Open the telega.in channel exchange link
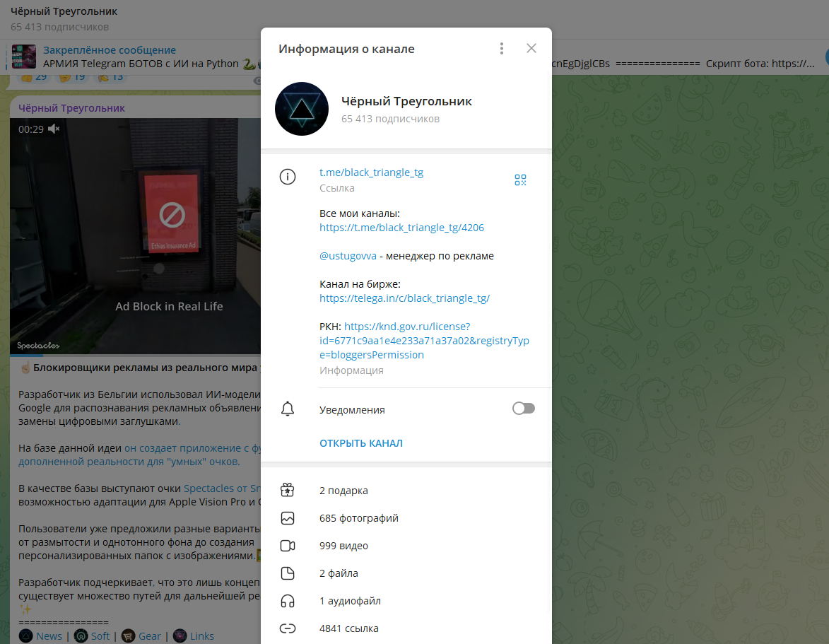Screen dimensions: 829x644 pyautogui.click(x=404, y=298)
